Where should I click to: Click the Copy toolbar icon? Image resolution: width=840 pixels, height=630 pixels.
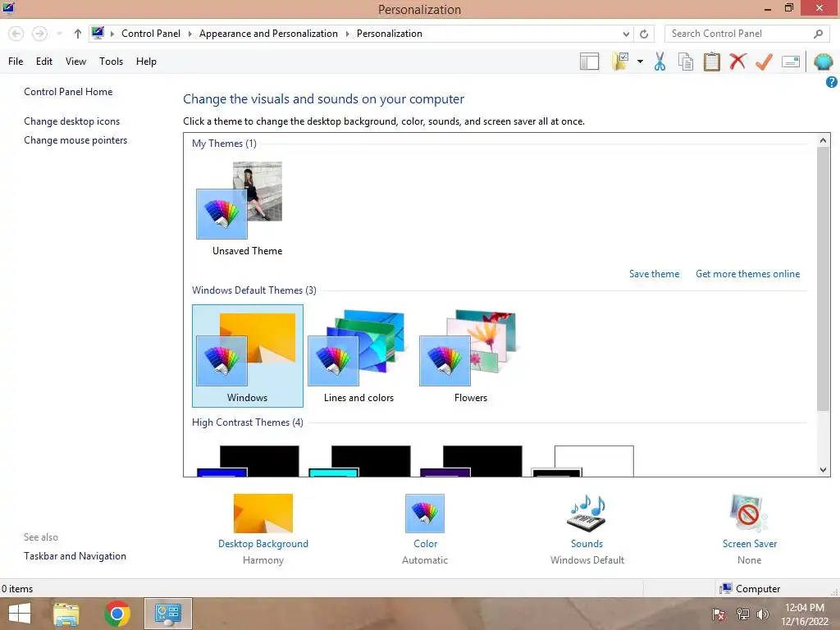point(686,62)
